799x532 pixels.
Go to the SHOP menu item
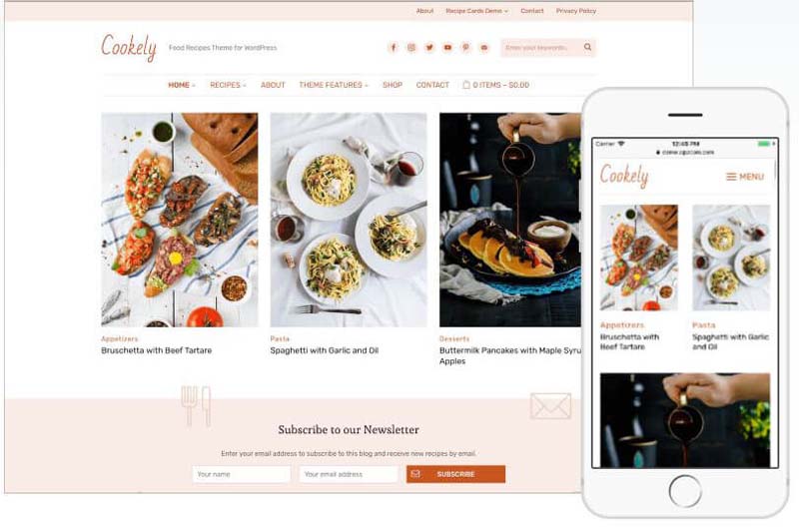coord(393,85)
